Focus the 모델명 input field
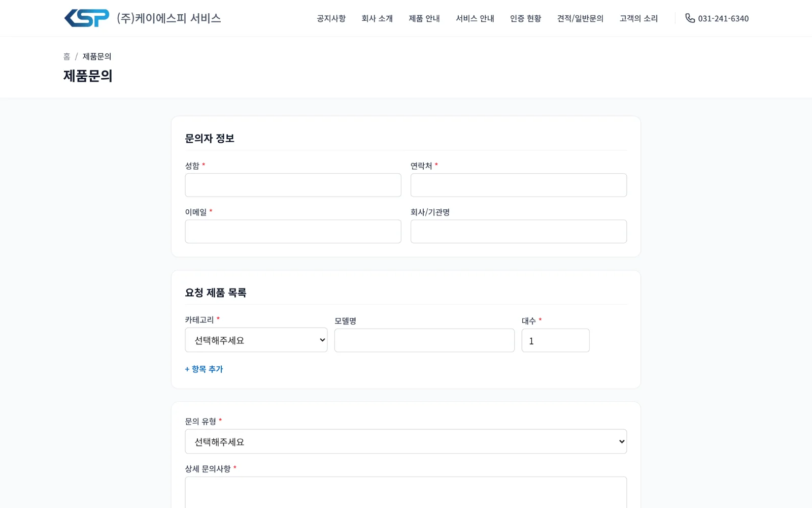 tap(424, 340)
